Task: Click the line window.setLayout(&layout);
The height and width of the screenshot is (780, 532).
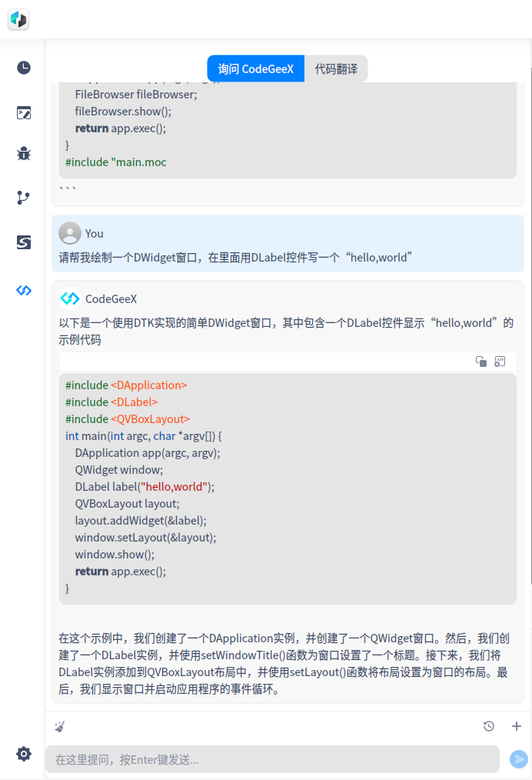Action: point(145,537)
